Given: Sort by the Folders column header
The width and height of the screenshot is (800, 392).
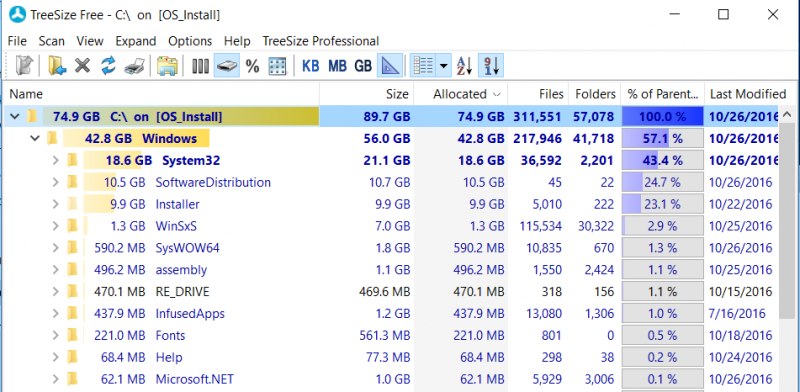Looking at the screenshot, I should coord(594,94).
